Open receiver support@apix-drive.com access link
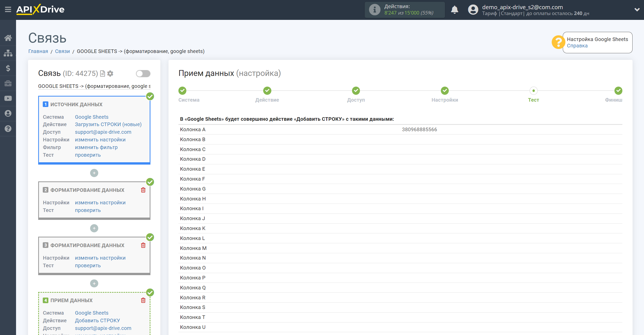The height and width of the screenshot is (335, 644). point(103,328)
